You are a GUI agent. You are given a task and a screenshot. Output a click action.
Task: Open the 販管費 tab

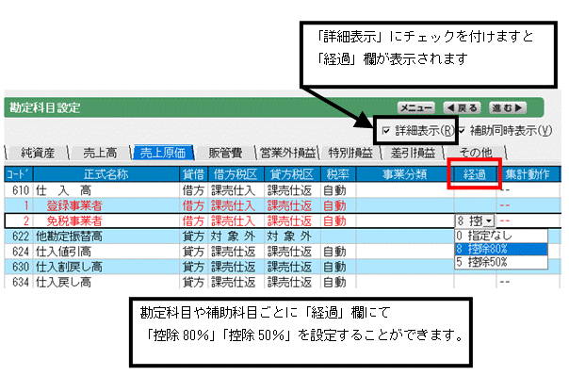pyautogui.click(x=225, y=153)
